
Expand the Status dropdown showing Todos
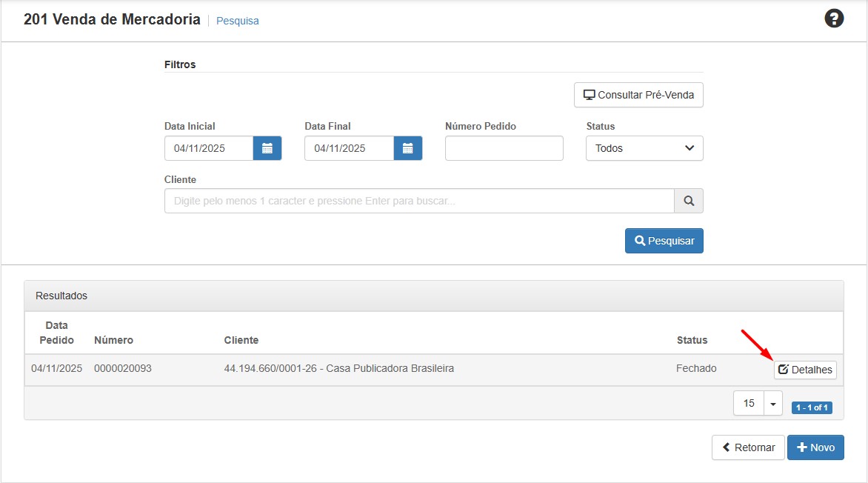tap(644, 148)
